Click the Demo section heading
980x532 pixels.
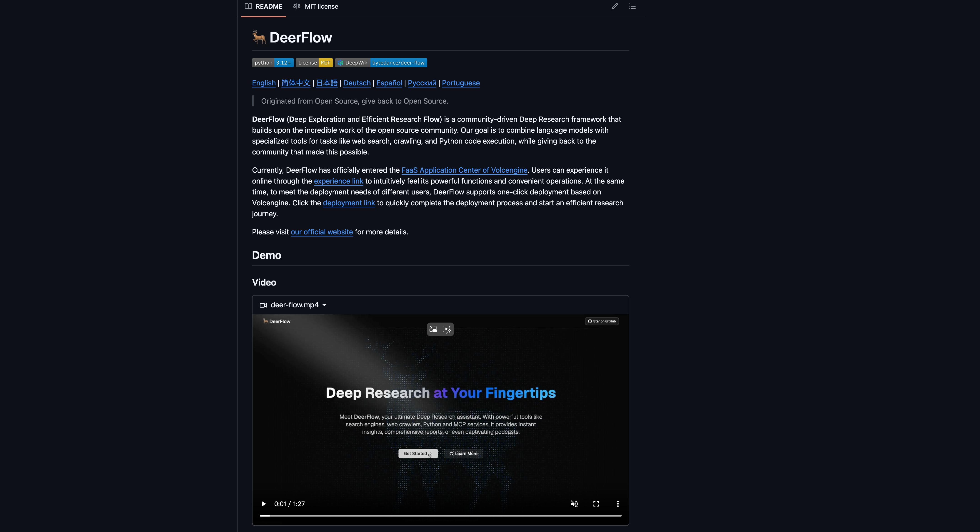pyautogui.click(x=266, y=255)
